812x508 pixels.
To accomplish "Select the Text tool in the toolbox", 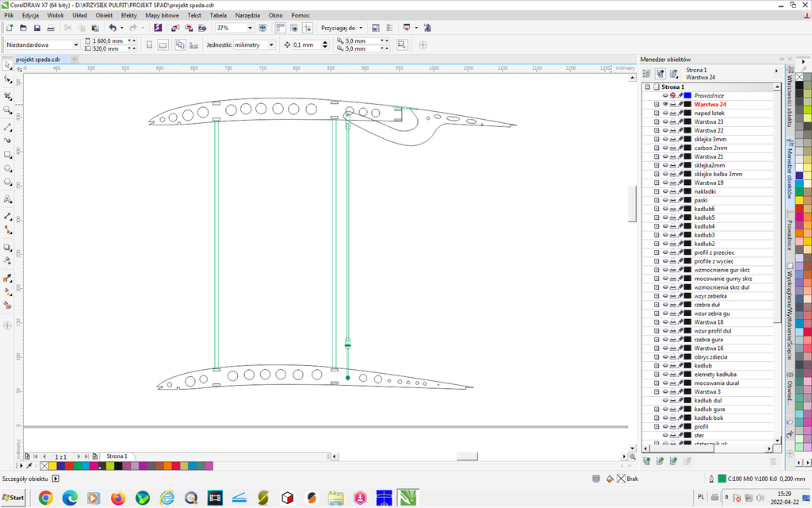I will 8,199.
